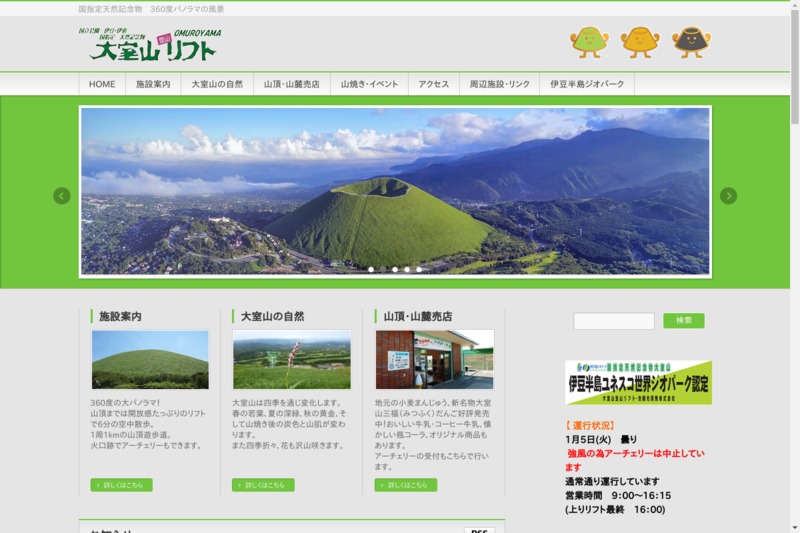
Task: Click 詳しくはこちら under 山頂・山麓売店
Action: pyautogui.click(x=405, y=485)
